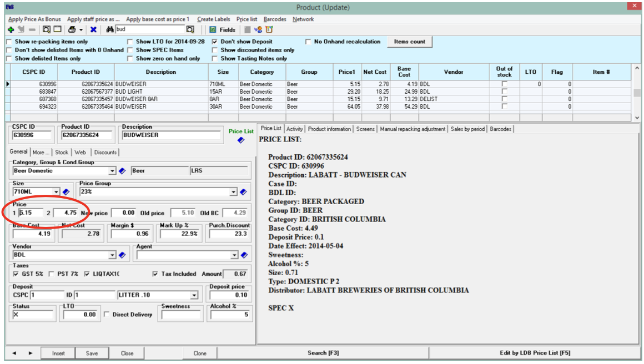
Task: Toggle Show discounted items only
Action: 214,50
